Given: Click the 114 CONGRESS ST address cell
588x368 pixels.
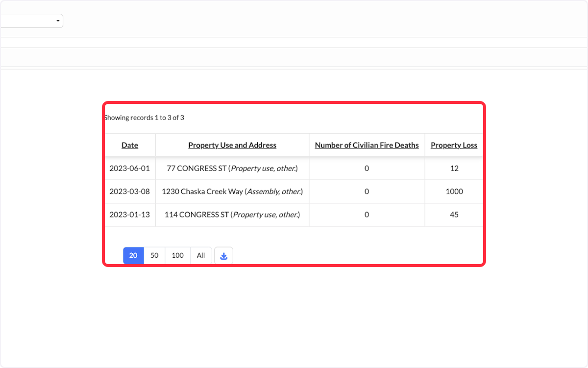Looking at the screenshot, I should [x=232, y=215].
